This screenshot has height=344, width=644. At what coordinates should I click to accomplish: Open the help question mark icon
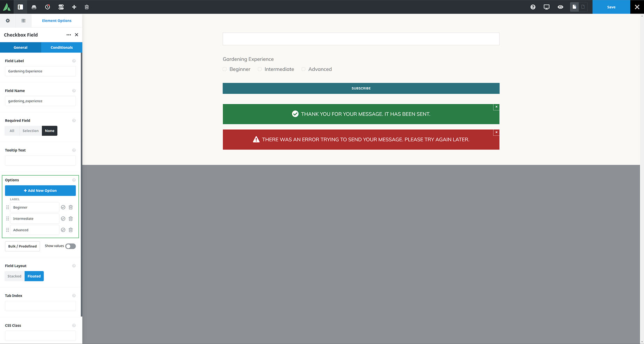tap(533, 7)
